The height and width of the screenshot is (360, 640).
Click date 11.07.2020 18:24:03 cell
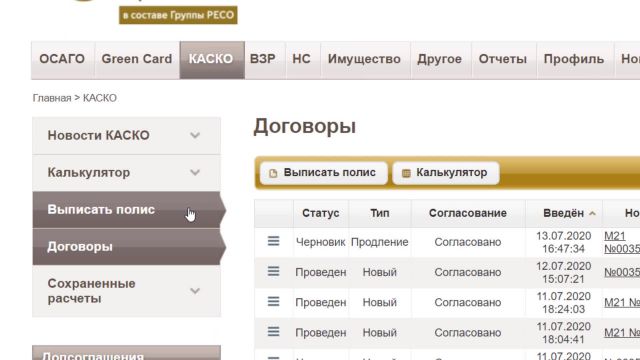563,302
